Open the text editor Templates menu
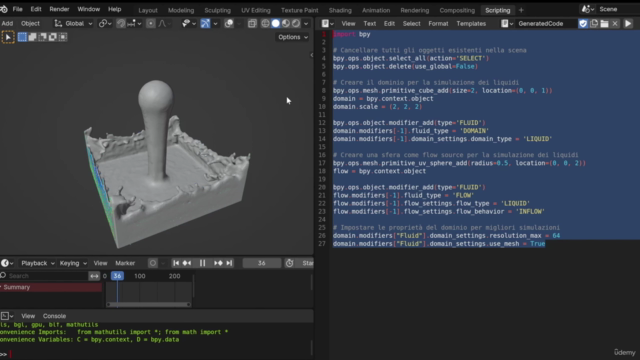 471,24
